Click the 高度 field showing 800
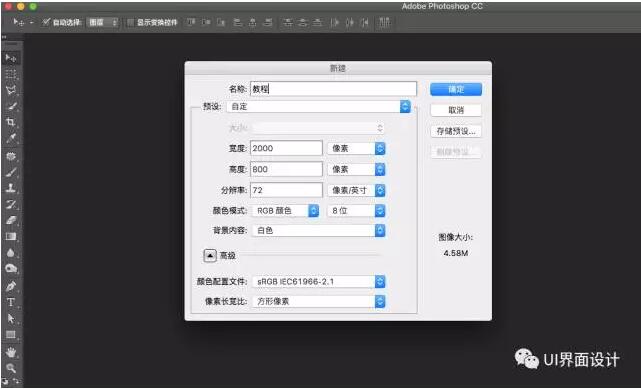 287,169
